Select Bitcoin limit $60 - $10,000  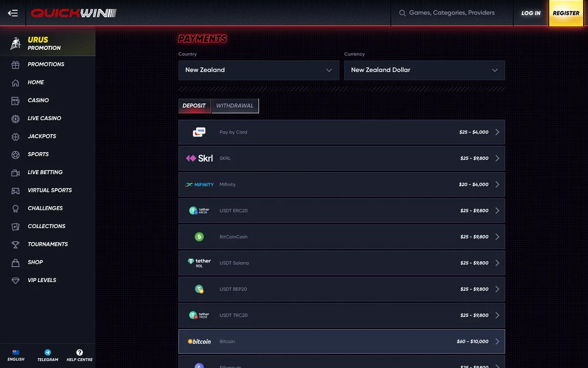click(472, 342)
